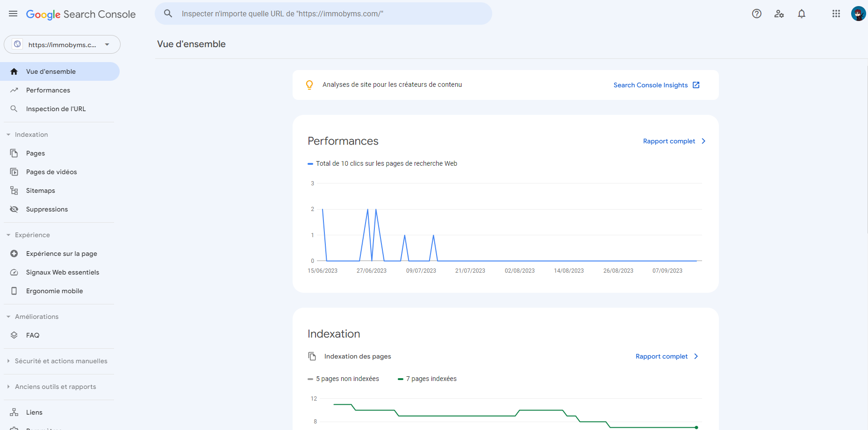Click the Help question mark icon

click(756, 14)
